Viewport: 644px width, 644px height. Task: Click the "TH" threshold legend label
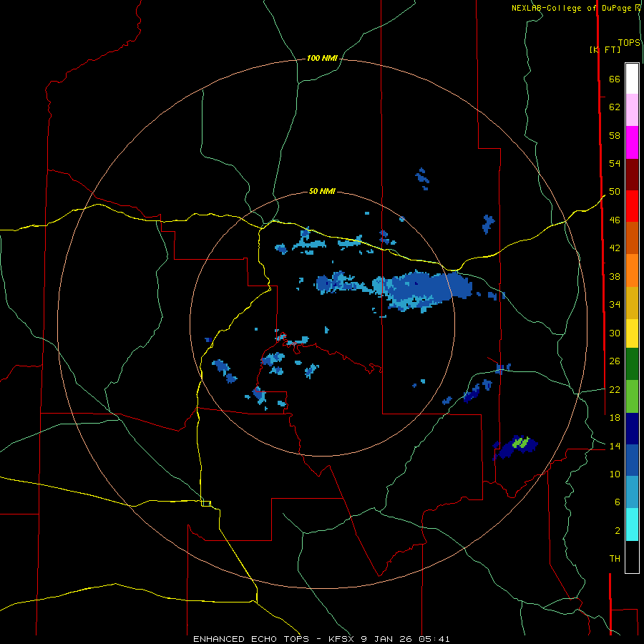[x=615, y=558]
